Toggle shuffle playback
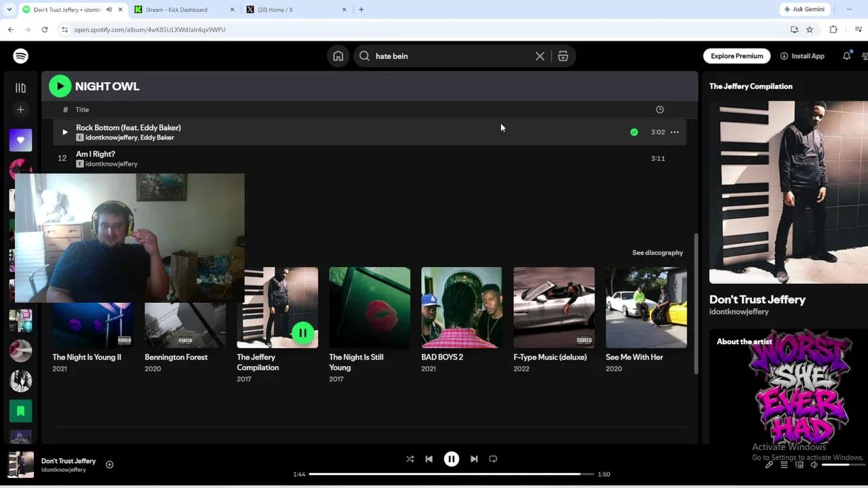This screenshot has height=488, width=868. click(x=410, y=459)
